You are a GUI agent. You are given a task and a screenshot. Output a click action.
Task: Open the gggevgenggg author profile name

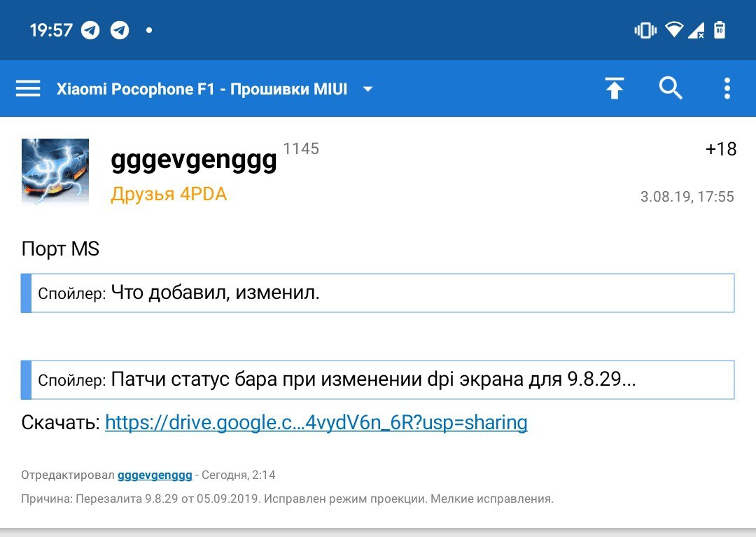pos(194,160)
